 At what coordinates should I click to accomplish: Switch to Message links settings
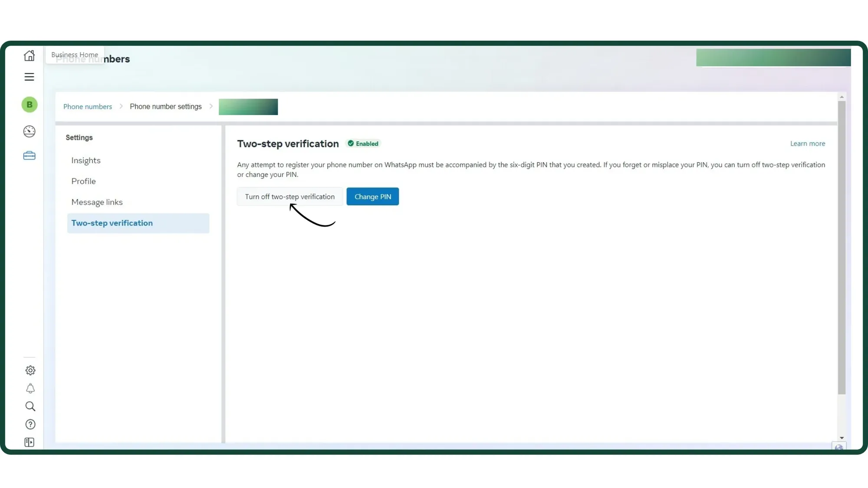coord(97,202)
